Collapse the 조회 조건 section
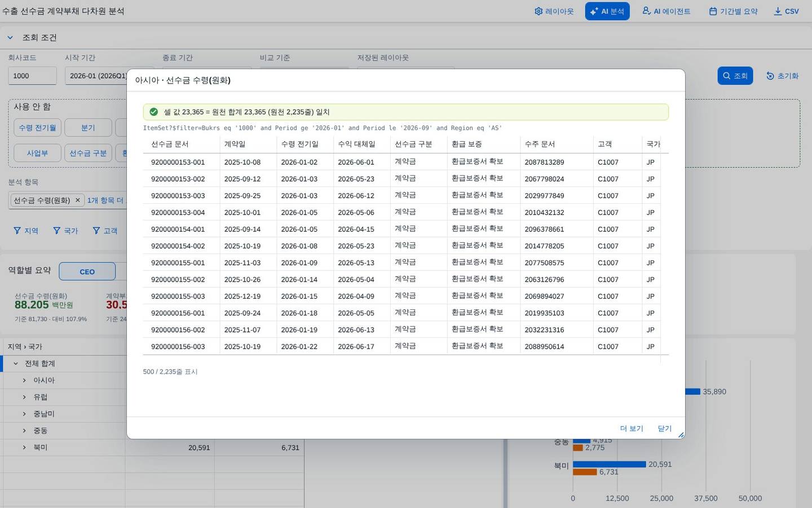Screen dimensions: 812x508 pos(10,38)
